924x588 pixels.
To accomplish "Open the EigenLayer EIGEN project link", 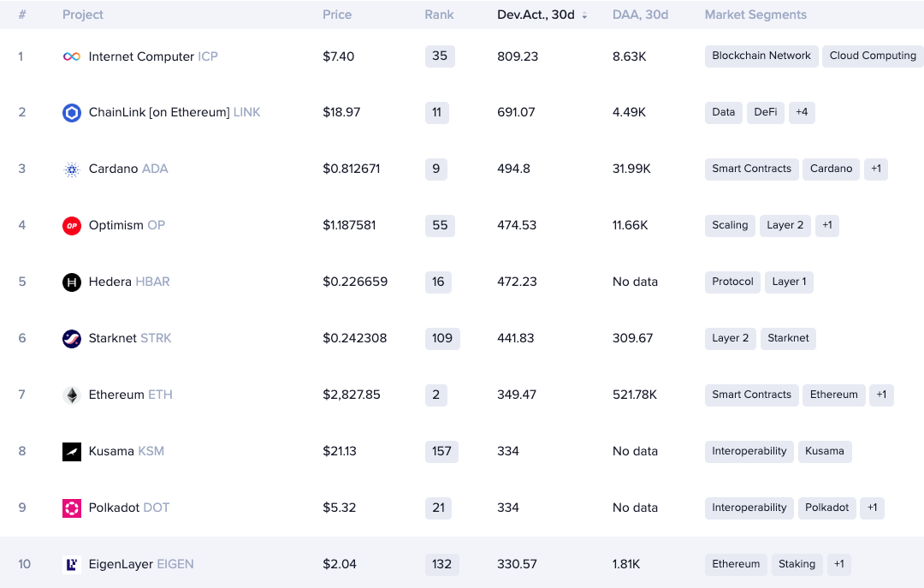I will click(141, 564).
